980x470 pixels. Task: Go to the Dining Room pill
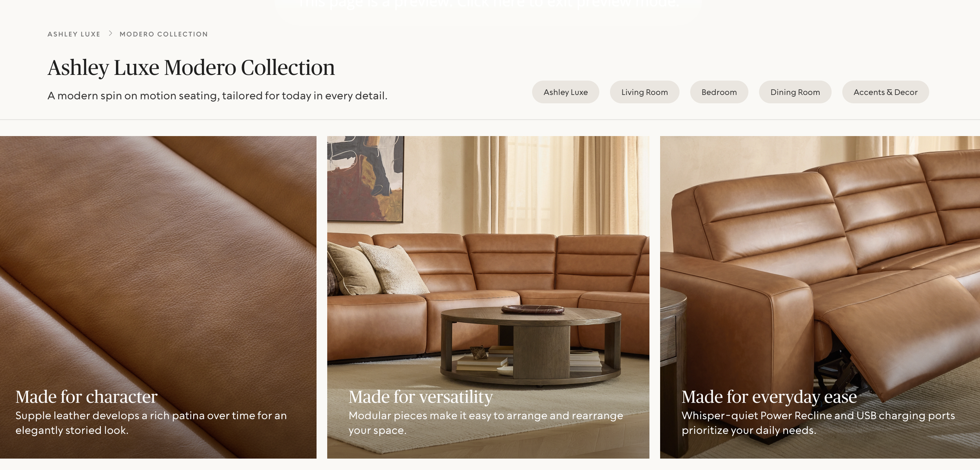pos(795,92)
